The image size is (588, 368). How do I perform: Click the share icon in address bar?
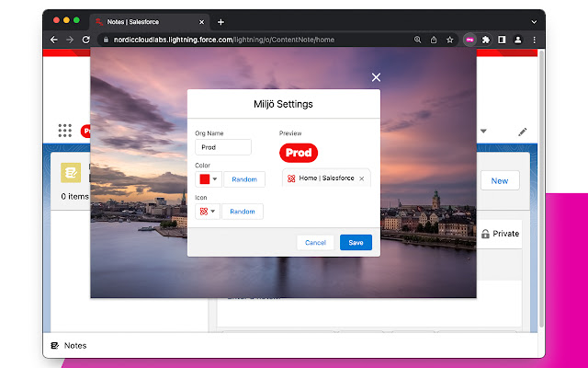click(x=434, y=40)
